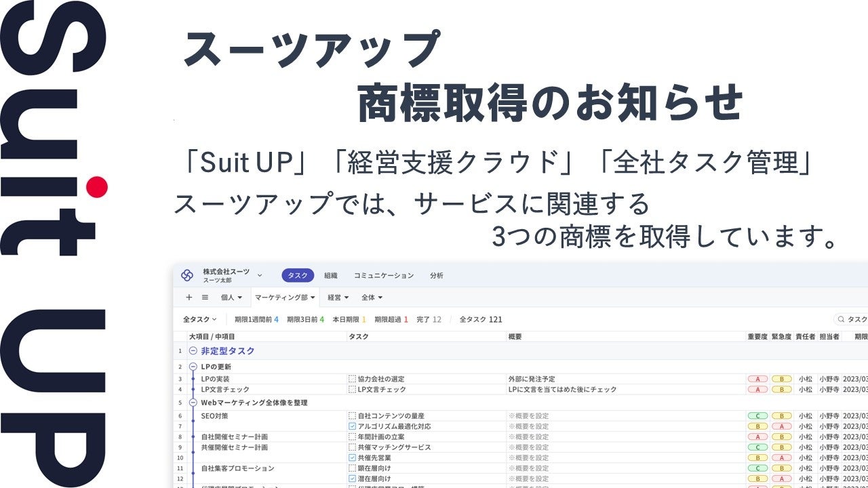The height and width of the screenshot is (488, 868).
Task: Click the 重要度 column header
Action: coord(757,336)
